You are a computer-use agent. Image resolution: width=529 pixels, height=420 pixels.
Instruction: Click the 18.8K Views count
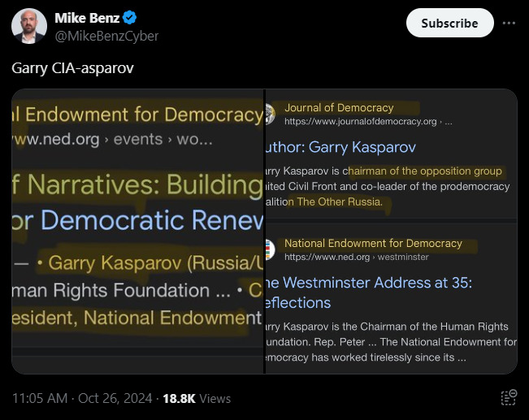197,398
